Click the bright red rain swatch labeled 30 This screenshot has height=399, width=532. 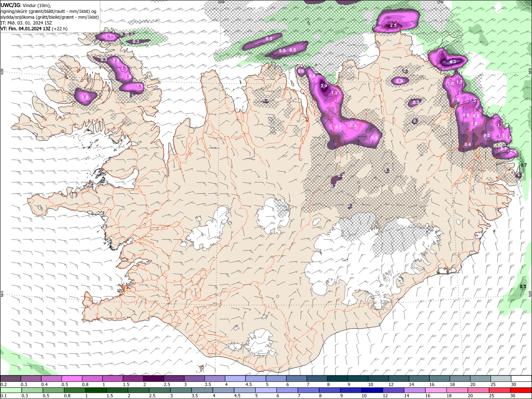521,390
